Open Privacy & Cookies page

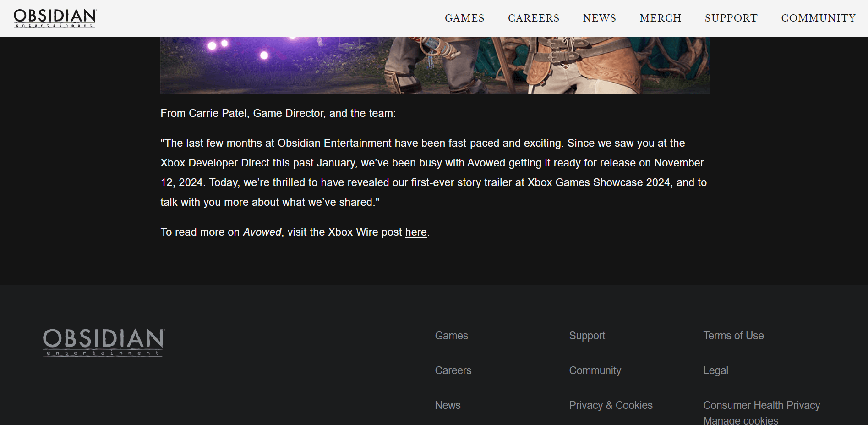(x=611, y=405)
